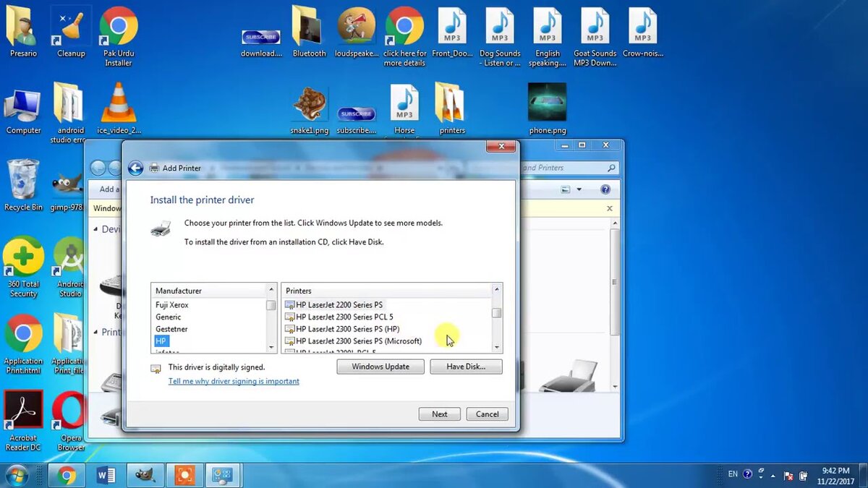868x488 pixels.
Task: Open the Goat Sounds MP3 file
Action: coord(595,38)
